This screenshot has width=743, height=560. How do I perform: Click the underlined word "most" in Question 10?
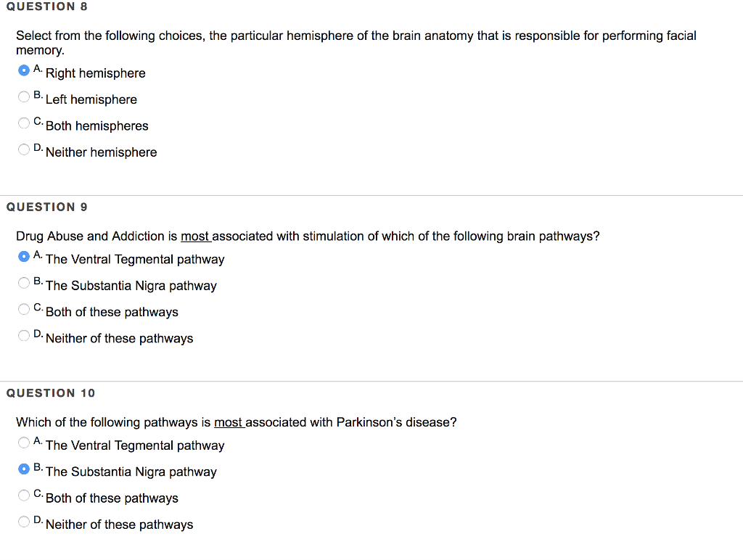click(x=229, y=422)
